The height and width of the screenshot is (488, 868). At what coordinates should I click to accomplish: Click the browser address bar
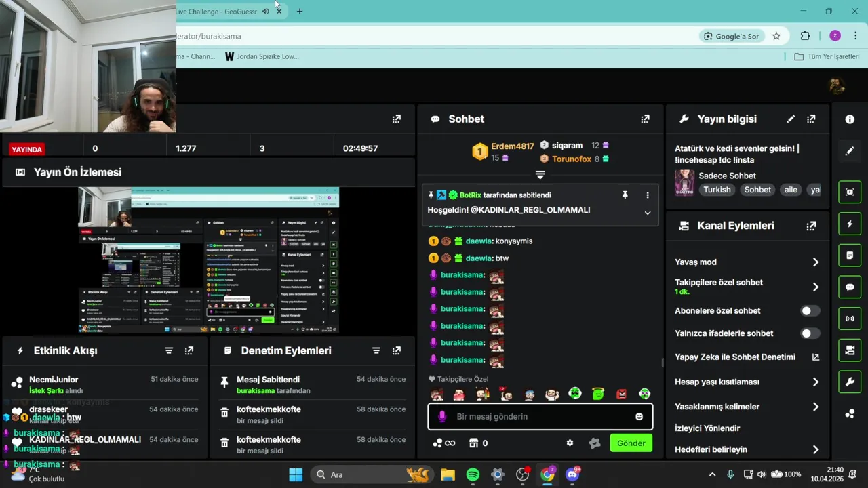[434, 36]
